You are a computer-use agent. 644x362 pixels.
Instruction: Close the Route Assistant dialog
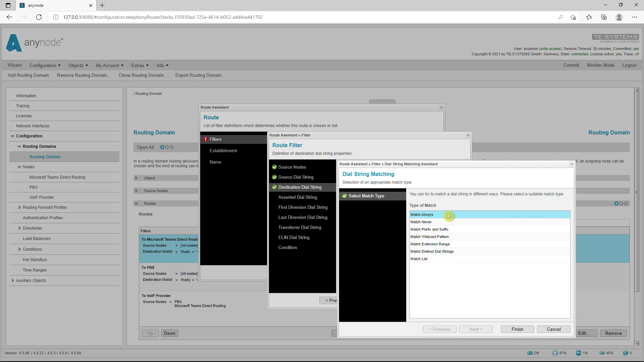(441, 107)
